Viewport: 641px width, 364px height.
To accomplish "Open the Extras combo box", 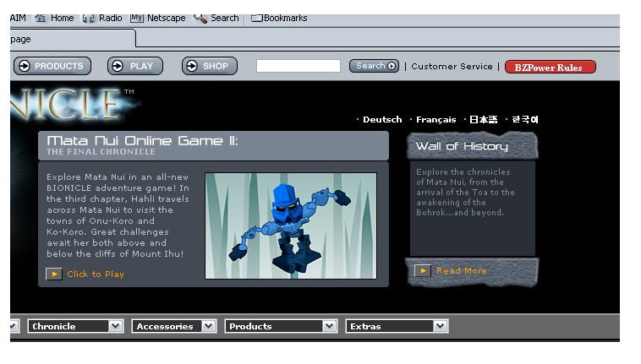I will [x=397, y=326].
